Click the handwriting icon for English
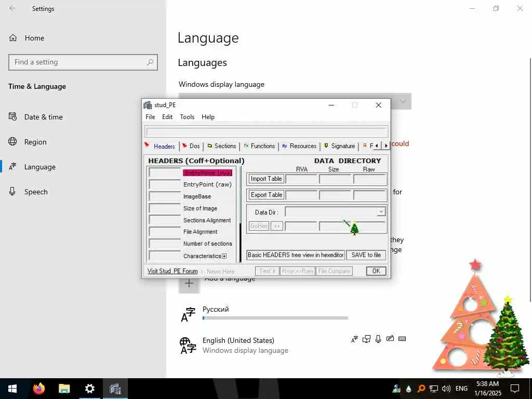Image resolution: width=532 pixels, height=399 pixels. point(390,339)
